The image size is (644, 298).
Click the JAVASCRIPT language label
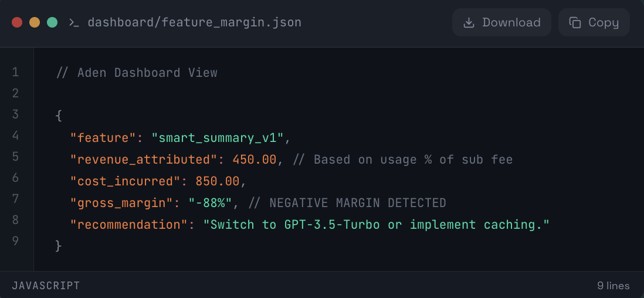click(x=46, y=286)
